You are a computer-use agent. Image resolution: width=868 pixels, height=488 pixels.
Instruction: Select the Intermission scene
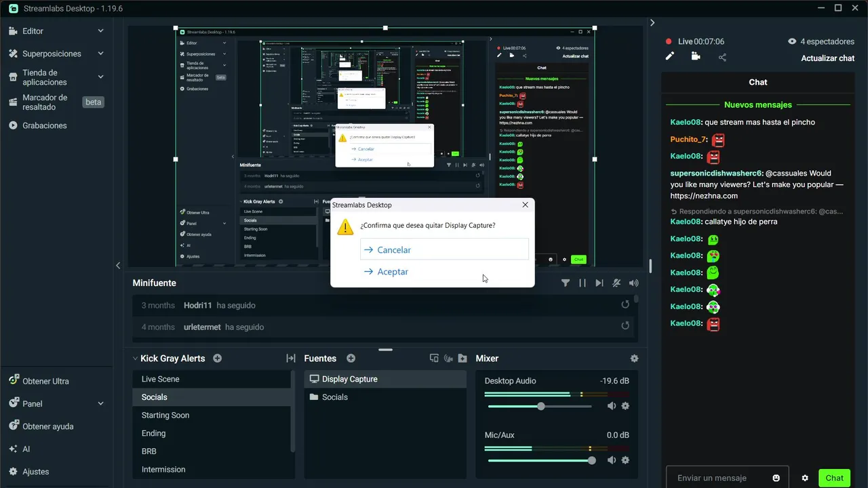point(212,469)
